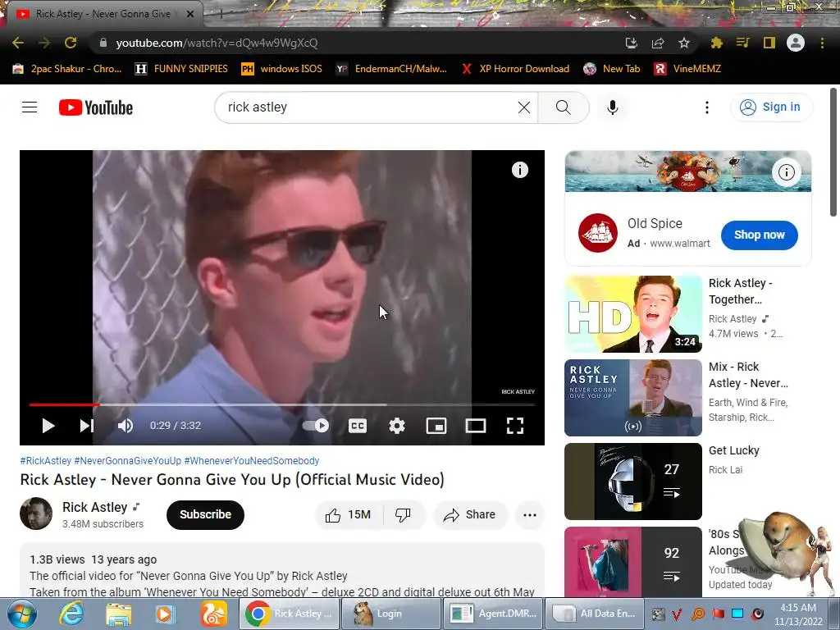The width and height of the screenshot is (840, 630).
Task: Share this page from the address bar
Action: coord(658,43)
